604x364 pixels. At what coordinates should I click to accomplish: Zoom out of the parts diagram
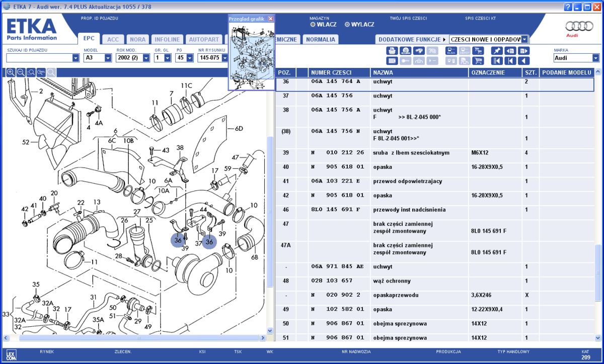[21, 72]
